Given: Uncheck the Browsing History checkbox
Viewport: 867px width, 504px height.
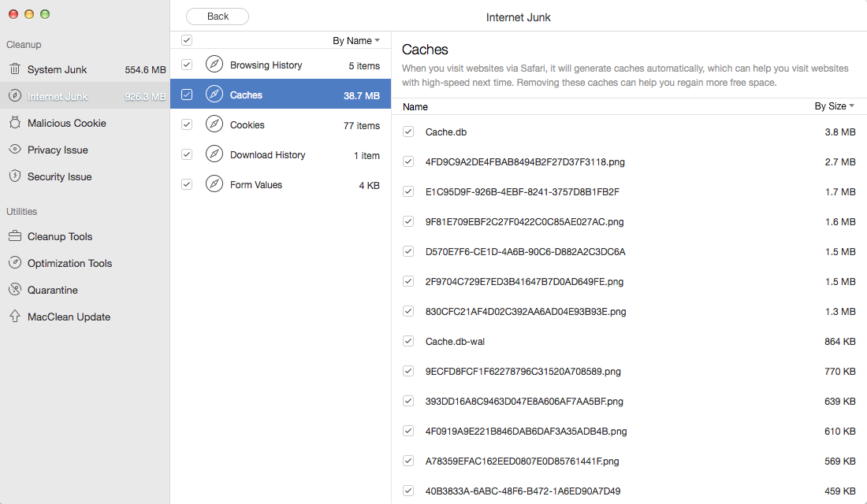Looking at the screenshot, I should tap(187, 65).
